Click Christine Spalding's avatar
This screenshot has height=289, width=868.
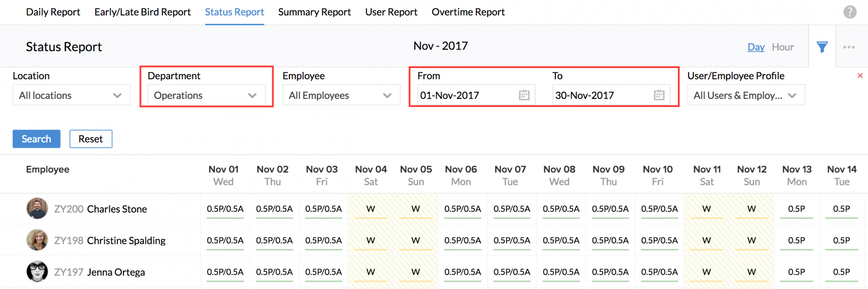(37, 240)
